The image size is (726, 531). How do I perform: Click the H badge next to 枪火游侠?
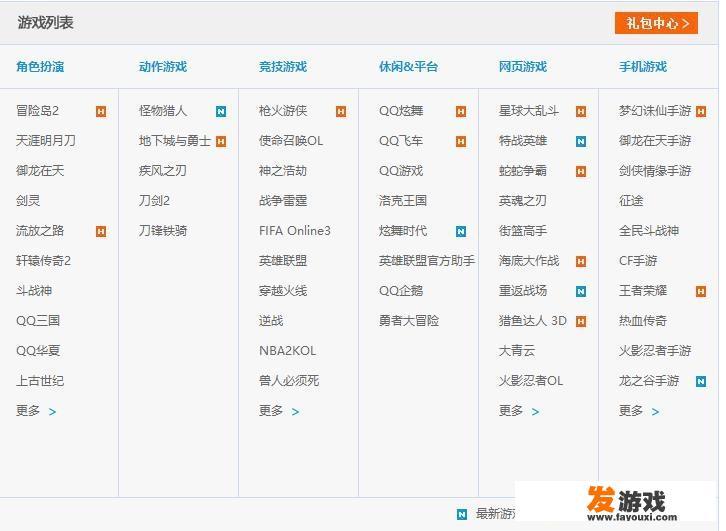click(341, 112)
